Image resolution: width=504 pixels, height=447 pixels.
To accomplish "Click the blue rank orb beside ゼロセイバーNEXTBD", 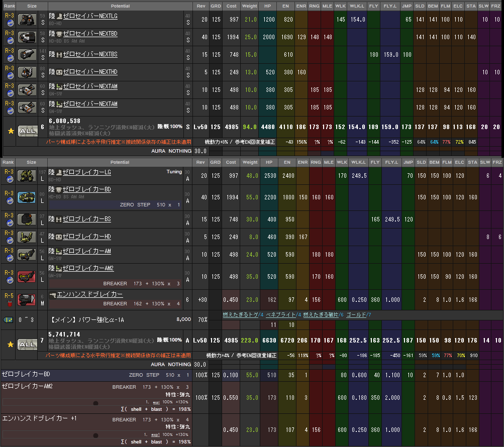I will pyautogui.click(x=10, y=41).
